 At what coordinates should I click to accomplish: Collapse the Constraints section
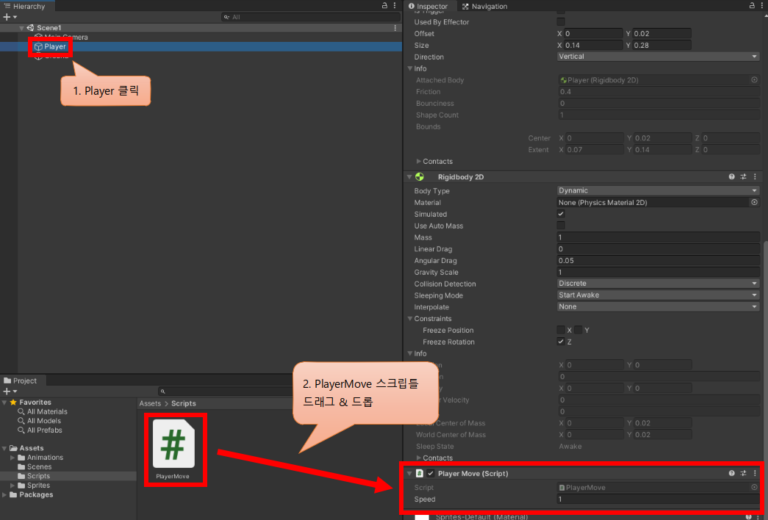(410, 319)
